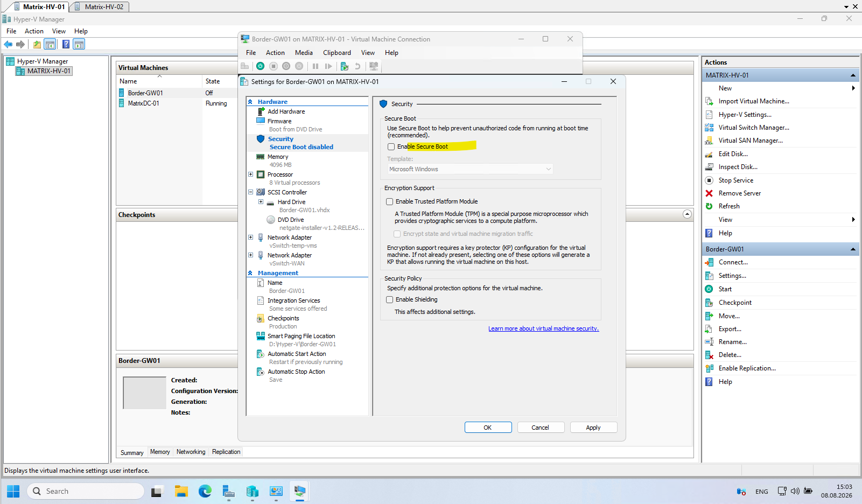Image resolution: width=862 pixels, height=504 pixels.
Task: Click Remove Server red X icon
Action: [x=709, y=193]
